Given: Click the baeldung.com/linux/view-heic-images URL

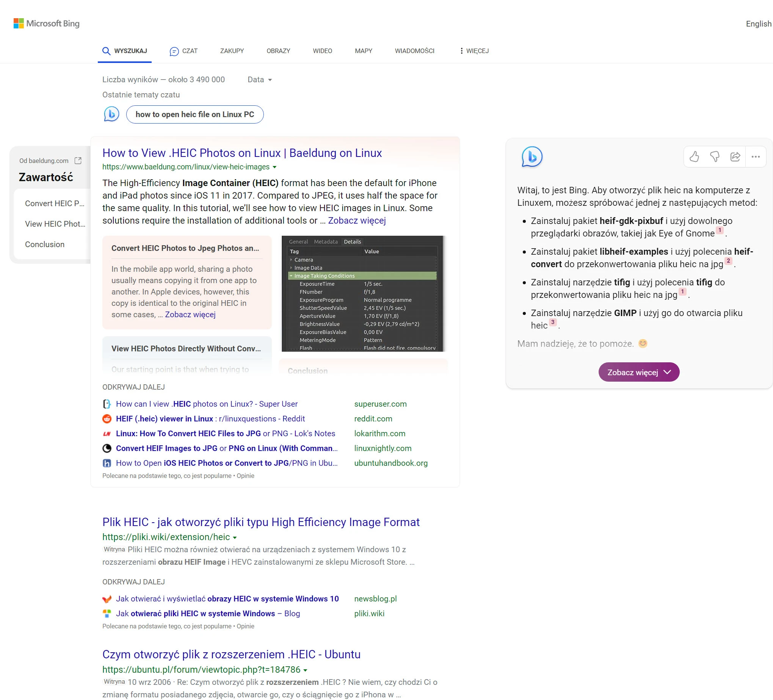Looking at the screenshot, I should pos(186,167).
